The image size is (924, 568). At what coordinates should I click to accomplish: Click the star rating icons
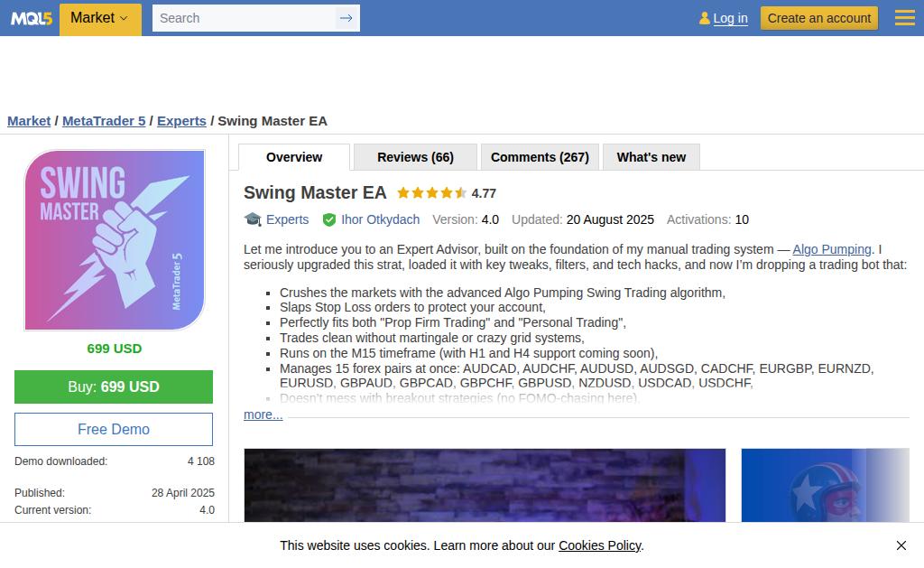point(432,193)
